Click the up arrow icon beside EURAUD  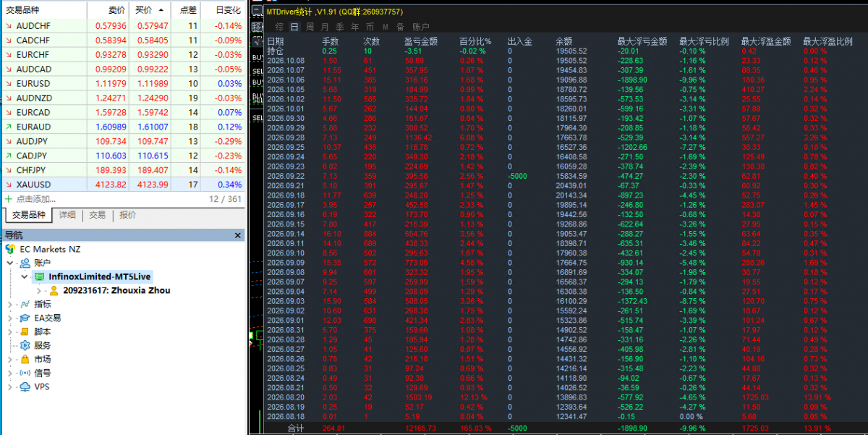click(8, 127)
